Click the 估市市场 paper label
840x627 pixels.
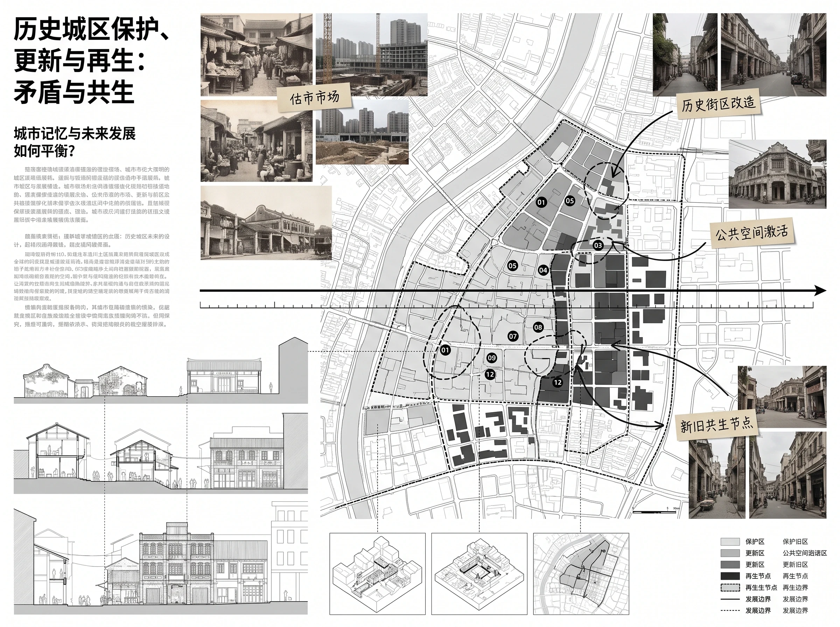point(314,98)
